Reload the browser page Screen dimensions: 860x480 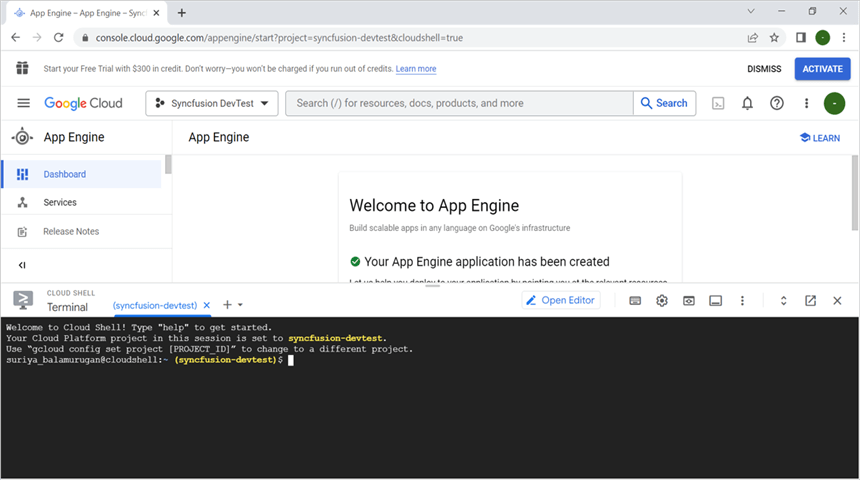(x=59, y=37)
